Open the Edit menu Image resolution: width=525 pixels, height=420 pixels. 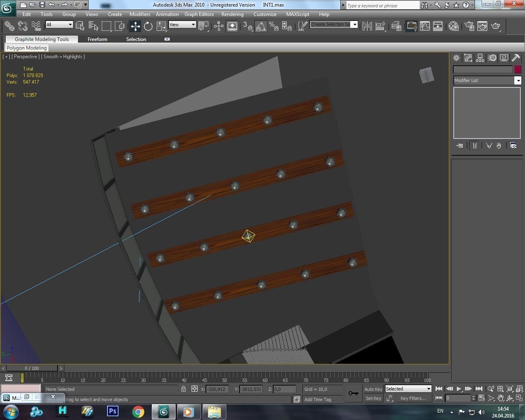(27, 14)
